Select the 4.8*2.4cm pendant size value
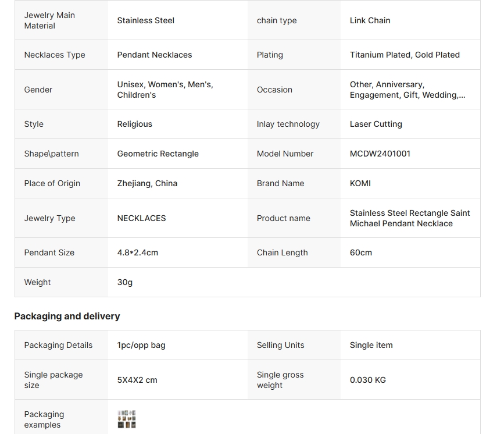The height and width of the screenshot is (434, 504). [x=137, y=252]
